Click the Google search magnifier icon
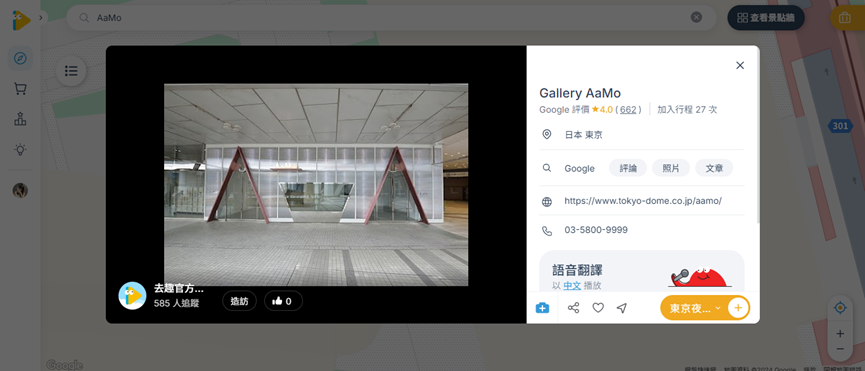865x371 pixels. pyautogui.click(x=547, y=168)
